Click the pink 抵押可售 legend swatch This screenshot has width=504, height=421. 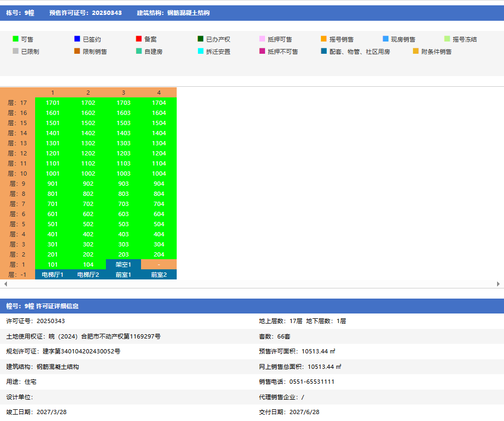tap(262, 39)
